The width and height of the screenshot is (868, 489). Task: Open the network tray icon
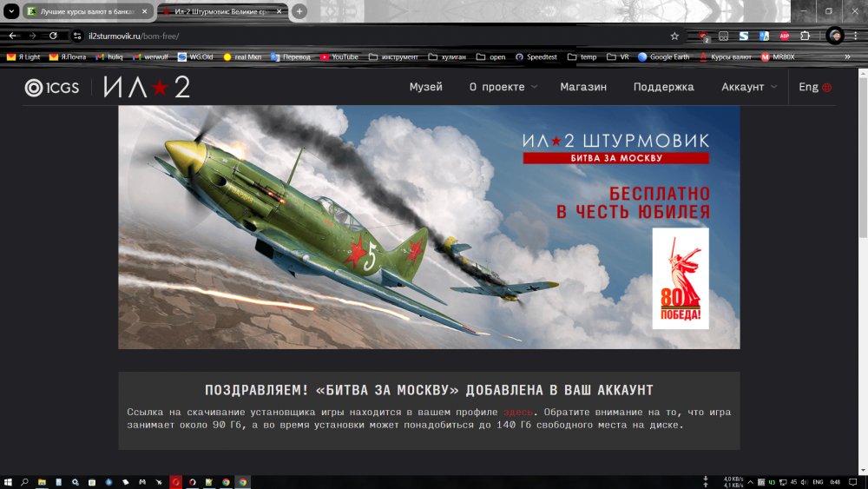783,482
